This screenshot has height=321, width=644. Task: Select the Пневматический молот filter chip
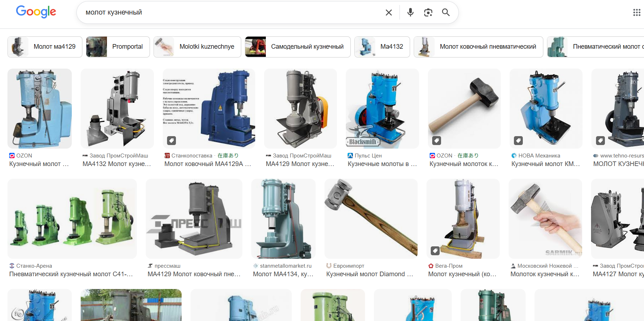(596, 47)
